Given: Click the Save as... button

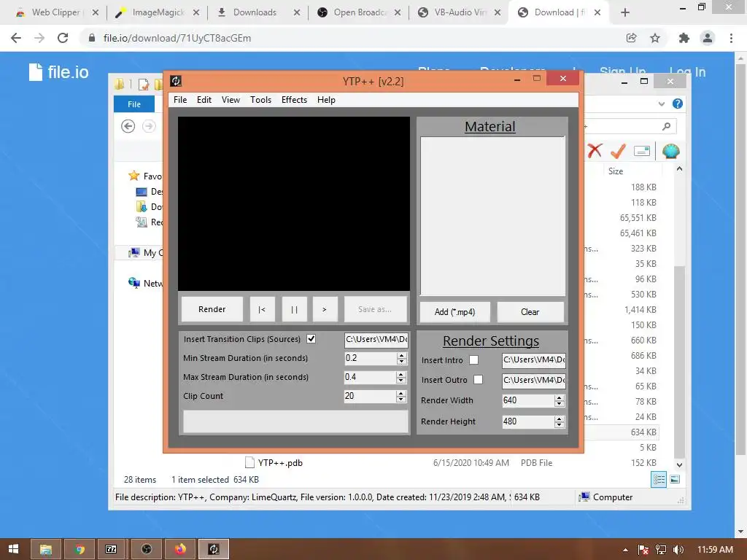Looking at the screenshot, I should coord(376,309).
